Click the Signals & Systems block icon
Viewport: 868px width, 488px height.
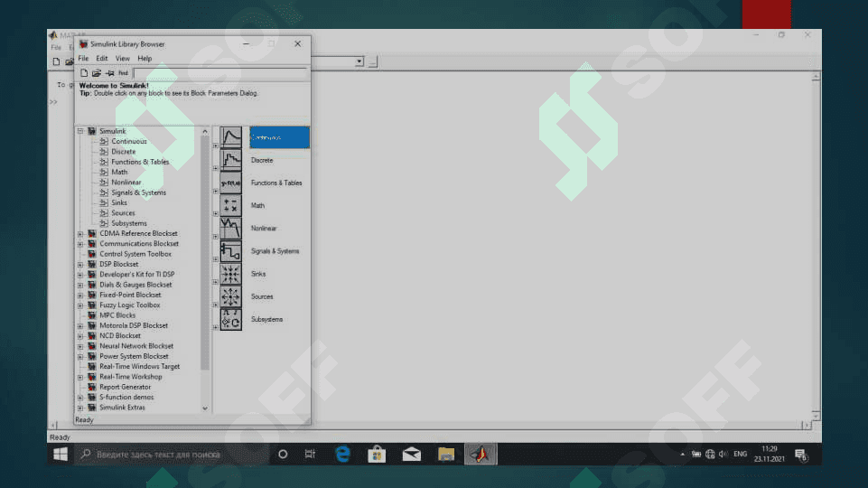coord(231,251)
